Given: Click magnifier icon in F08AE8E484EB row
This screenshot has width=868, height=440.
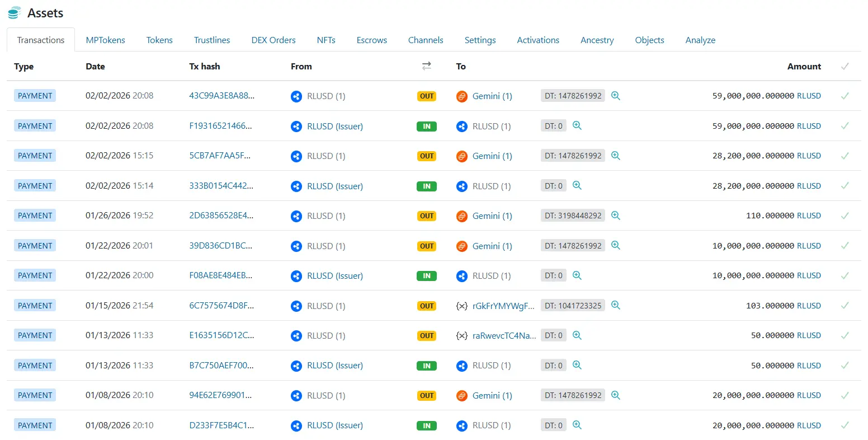Looking at the screenshot, I should [x=577, y=275].
